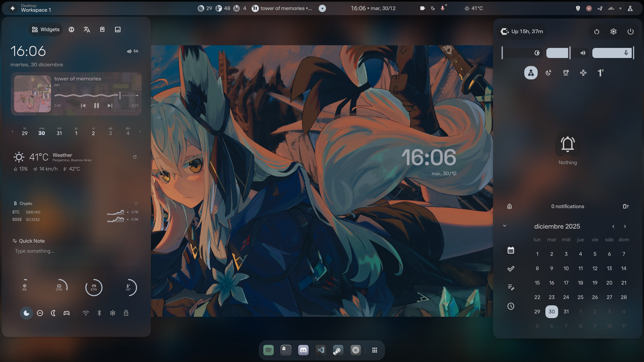Select the Widgets tab

(46, 29)
